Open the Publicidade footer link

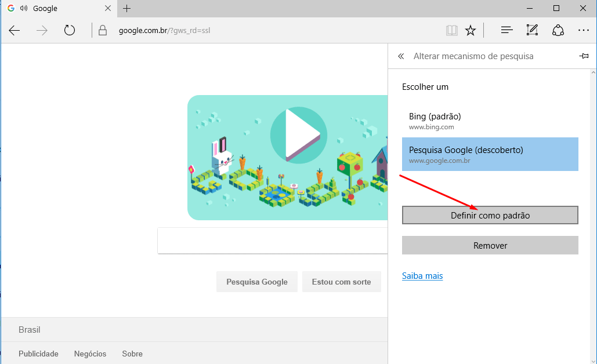pos(38,354)
